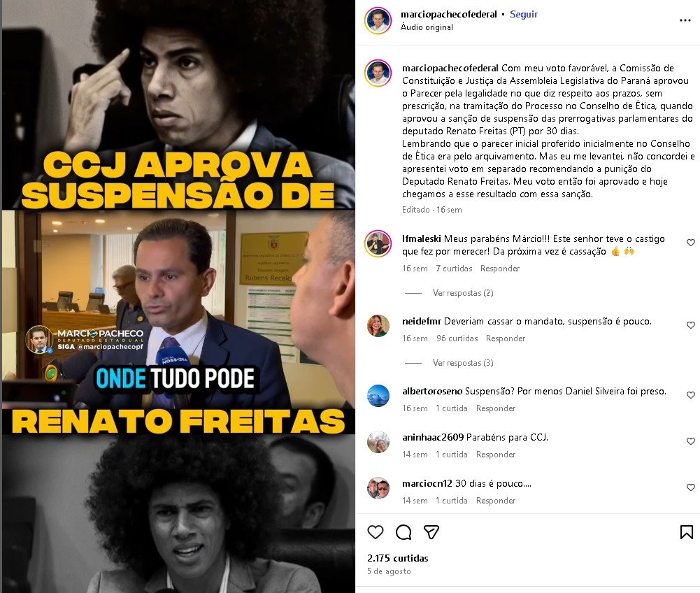
Task: Expand Ver respostas (2) replies
Action: coord(463,293)
